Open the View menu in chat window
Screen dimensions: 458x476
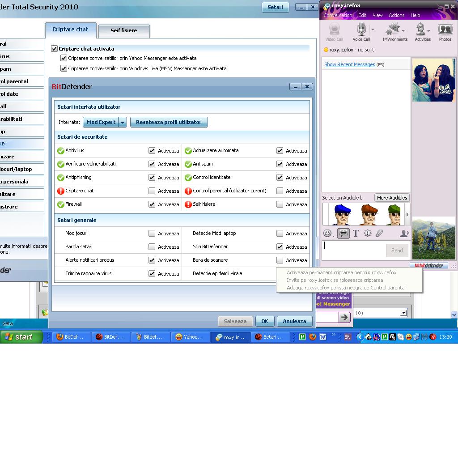(x=377, y=15)
